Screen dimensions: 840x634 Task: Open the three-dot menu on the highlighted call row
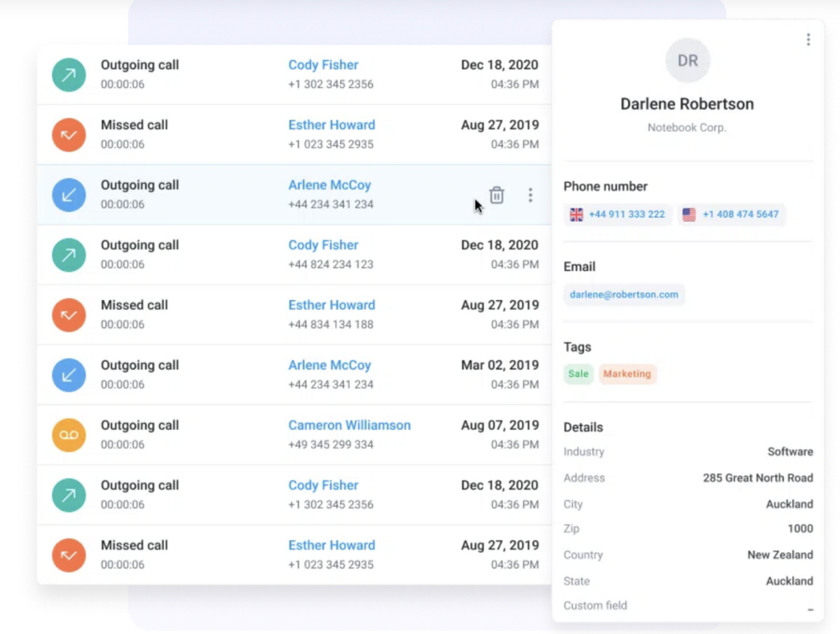[531, 195]
